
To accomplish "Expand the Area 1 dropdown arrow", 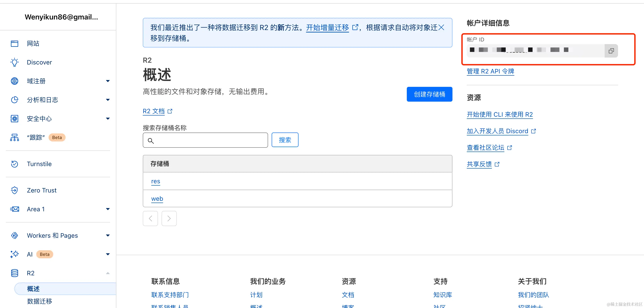I will tap(108, 209).
